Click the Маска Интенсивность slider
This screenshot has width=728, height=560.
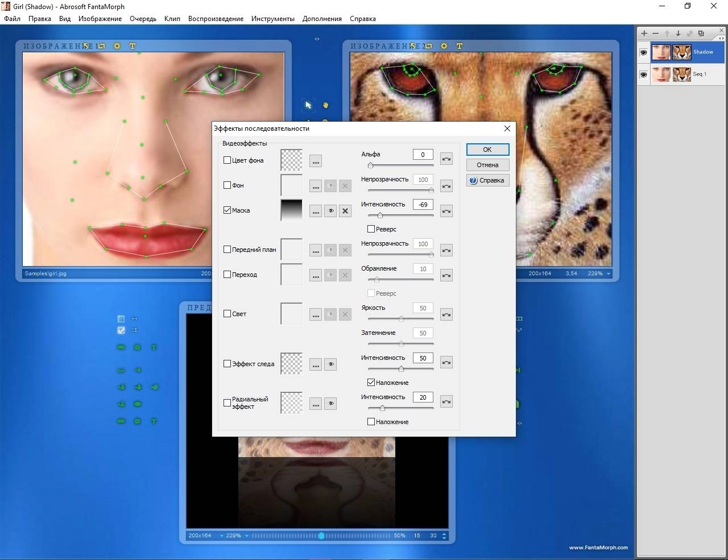click(x=401, y=215)
